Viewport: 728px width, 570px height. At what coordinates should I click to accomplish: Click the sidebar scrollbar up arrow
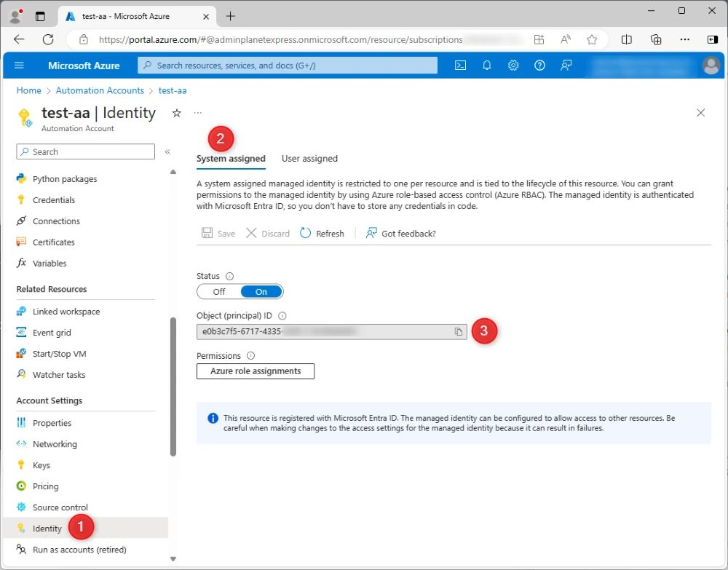pos(173,172)
